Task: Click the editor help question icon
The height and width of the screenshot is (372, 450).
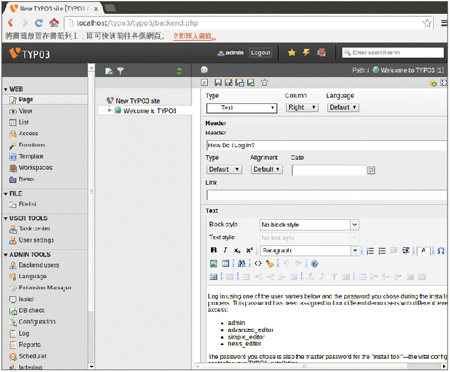Action: click(x=314, y=264)
